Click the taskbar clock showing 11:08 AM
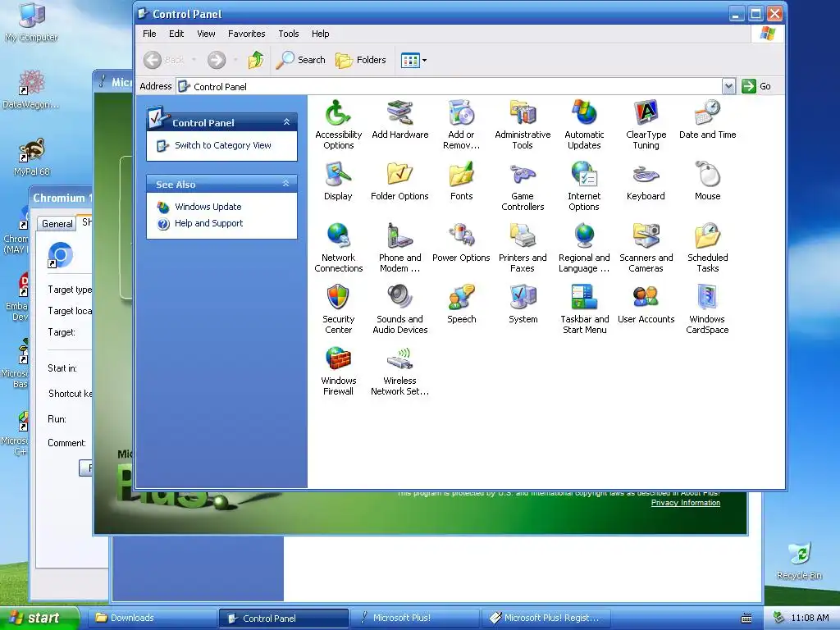Screen dimensions: 840x630 tap(810, 619)
